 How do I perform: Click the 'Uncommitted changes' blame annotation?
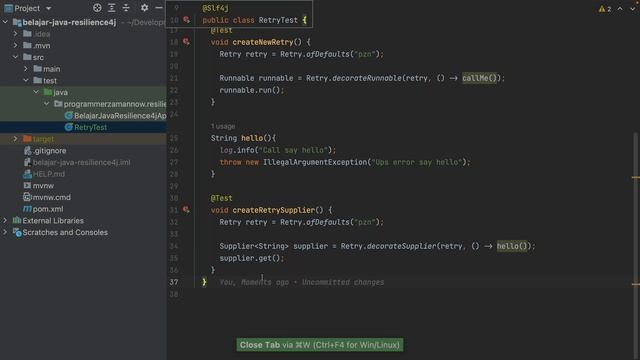[x=343, y=282]
